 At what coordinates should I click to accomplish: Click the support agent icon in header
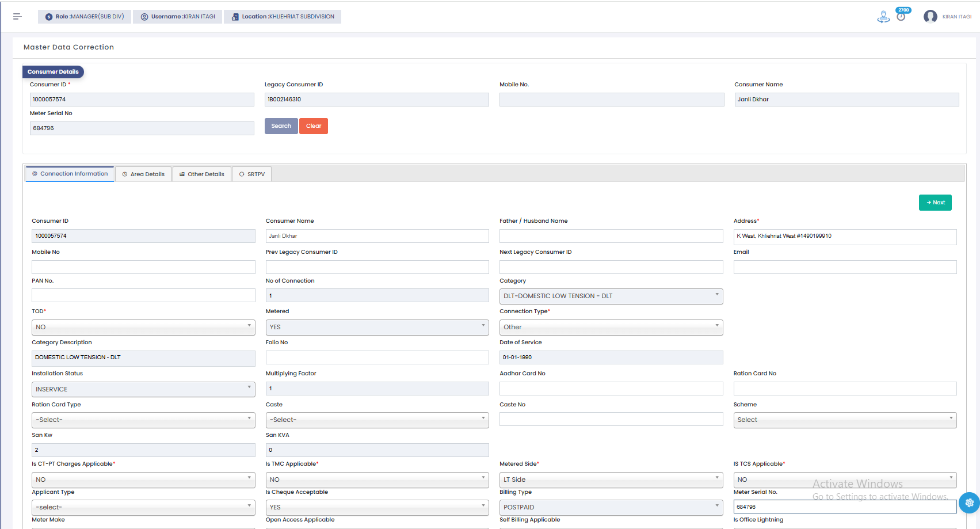(883, 17)
